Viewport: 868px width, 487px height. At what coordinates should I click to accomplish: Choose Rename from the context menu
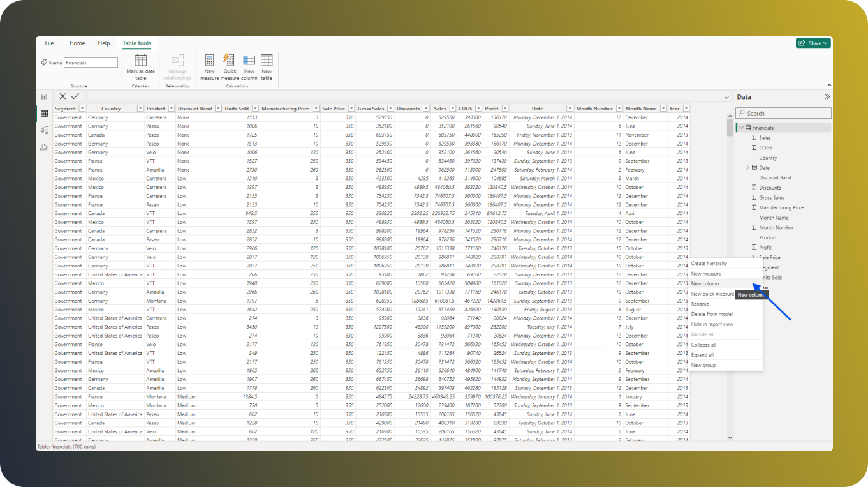[700, 303]
